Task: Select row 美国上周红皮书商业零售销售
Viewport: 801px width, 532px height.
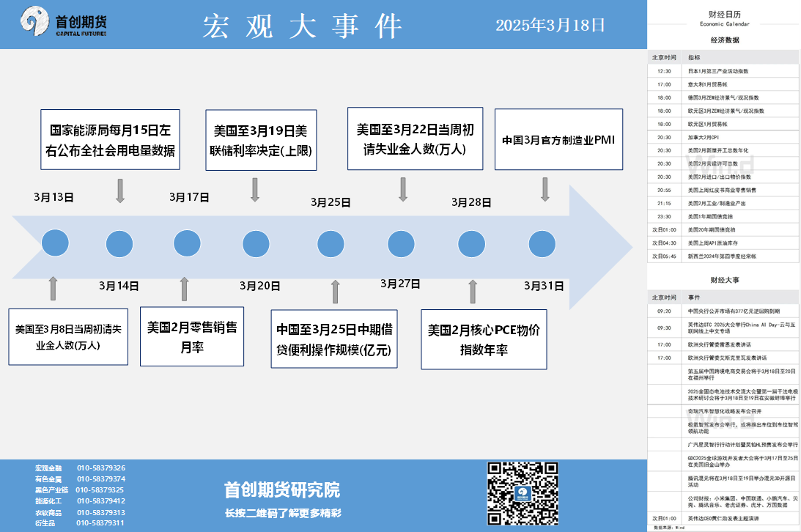Action: tap(723, 191)
